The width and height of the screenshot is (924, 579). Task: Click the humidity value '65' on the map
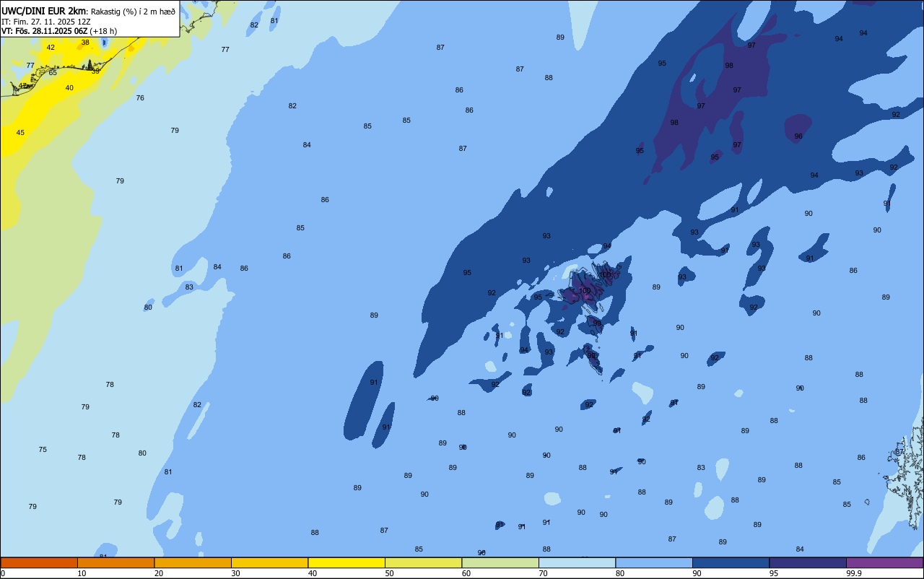[53, 72]
